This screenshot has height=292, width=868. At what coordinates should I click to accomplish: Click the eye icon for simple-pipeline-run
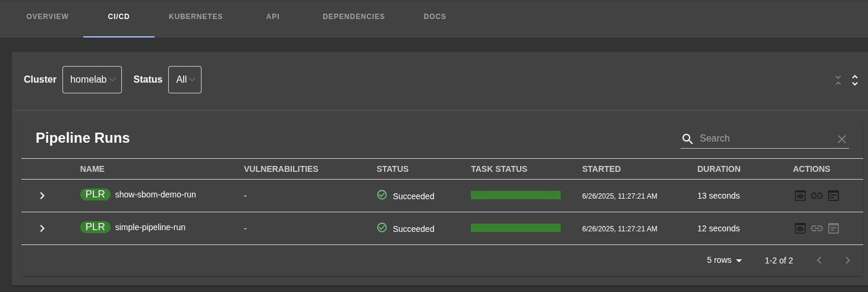pyautogui.click(x=800, y=228)
